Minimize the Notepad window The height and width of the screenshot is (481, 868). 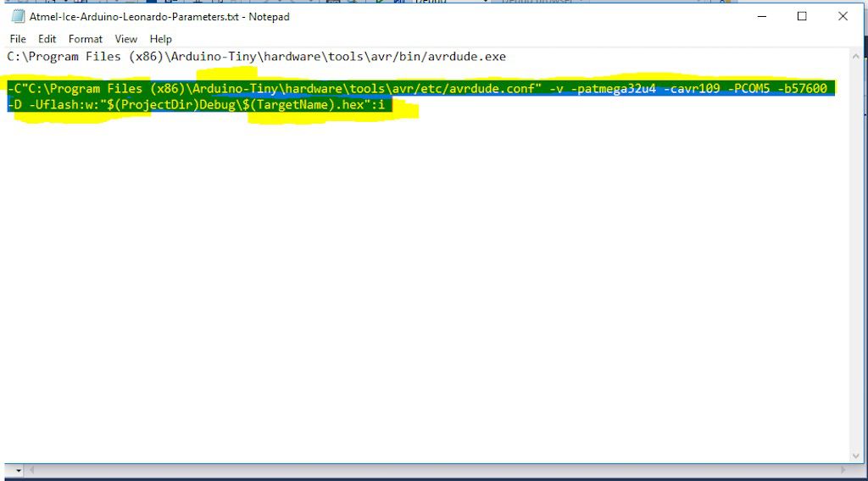coord(762,17)
